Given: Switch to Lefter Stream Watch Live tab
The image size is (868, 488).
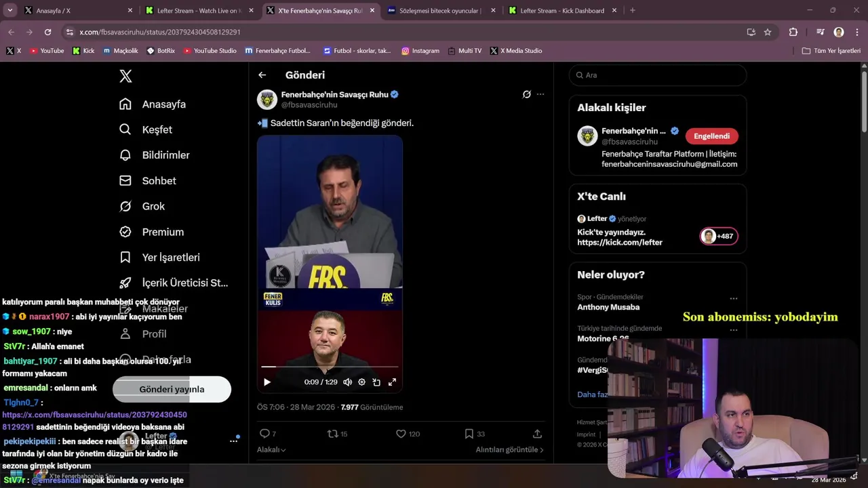Looking at the screenshot, I should point(200,10).
